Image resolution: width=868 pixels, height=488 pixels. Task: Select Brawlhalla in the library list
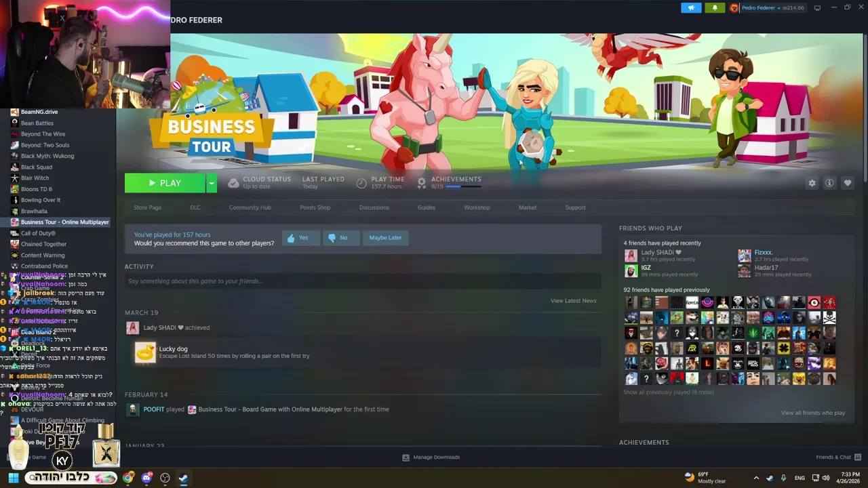pyautogui.click(x=34, y=211)
